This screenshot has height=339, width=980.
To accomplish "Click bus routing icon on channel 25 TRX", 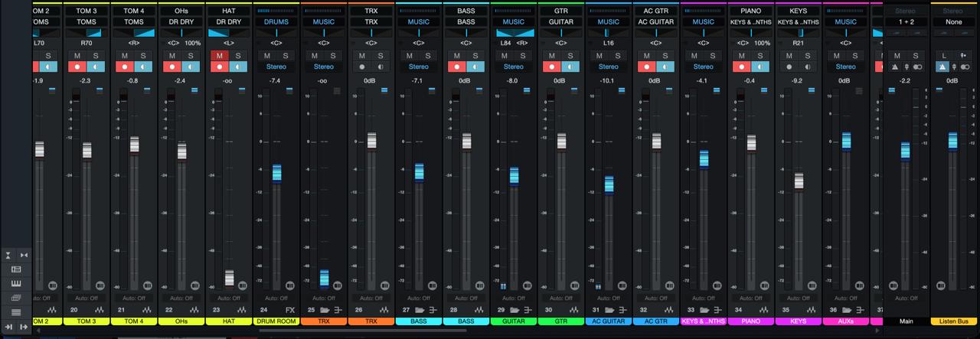I will coord(337,310).
